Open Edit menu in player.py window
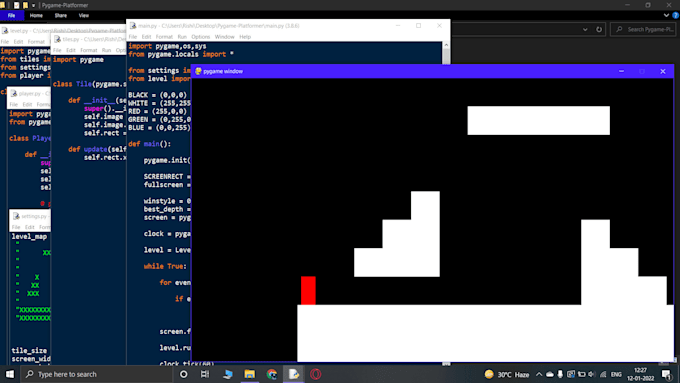The height and width of the screenshot is (383, 680). click(27, 105)
